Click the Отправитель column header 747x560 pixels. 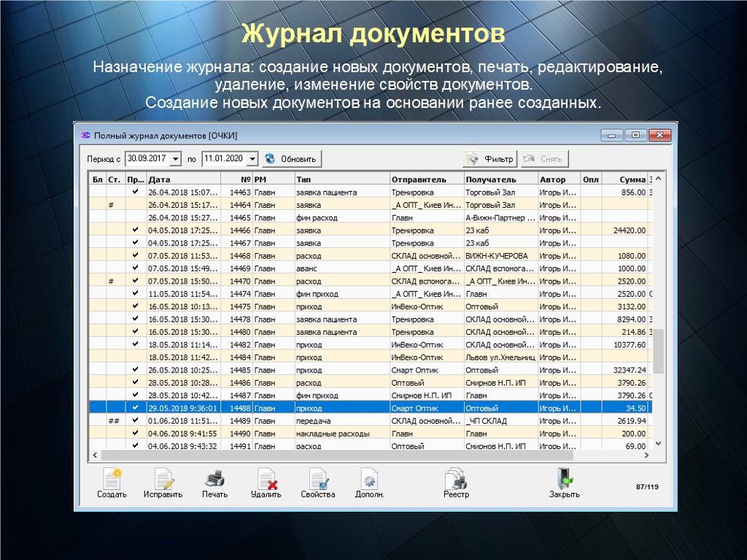click(426, 179)
